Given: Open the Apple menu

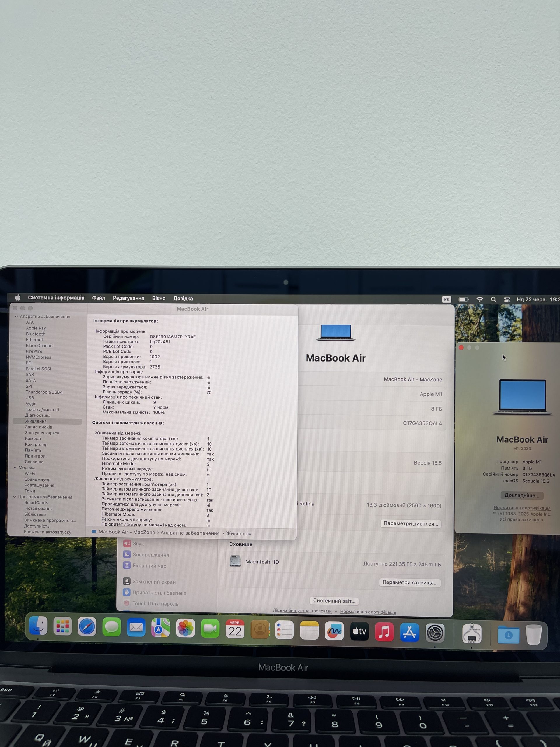Looking at the screenshot, I should pos(17,298).
